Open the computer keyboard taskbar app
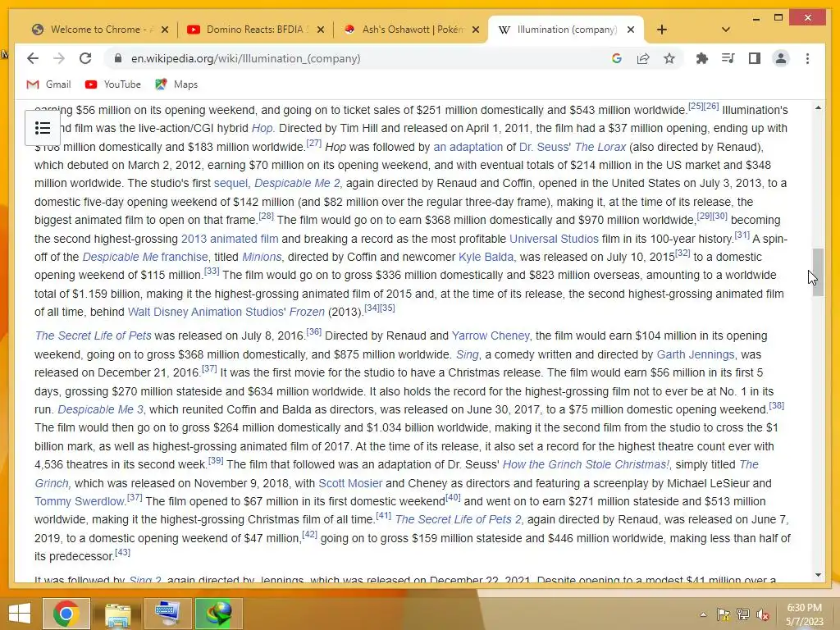The image size is (840, 630). [x=168, y=614]
